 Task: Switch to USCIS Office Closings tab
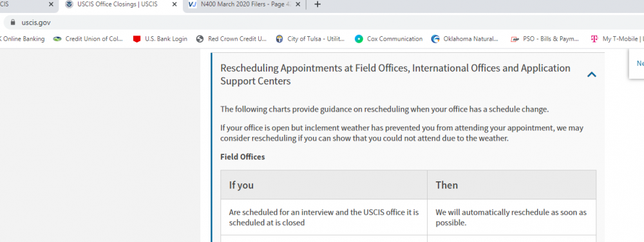pyautogui.click(x=117, y=5)
